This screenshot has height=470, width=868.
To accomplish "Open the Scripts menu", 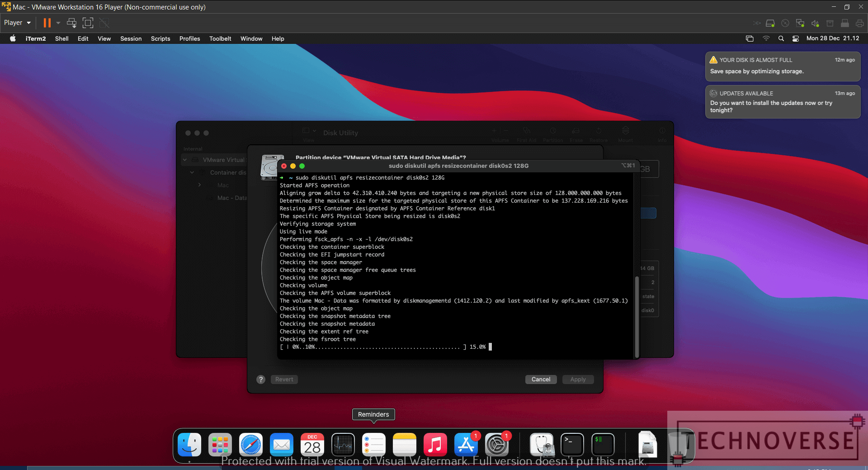I will pyautogui.click(x=160, y=38).
